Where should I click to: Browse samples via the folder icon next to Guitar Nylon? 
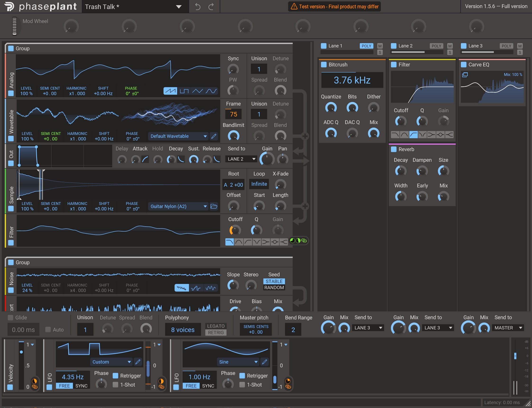pyautogui.click(x=214, y=206)
